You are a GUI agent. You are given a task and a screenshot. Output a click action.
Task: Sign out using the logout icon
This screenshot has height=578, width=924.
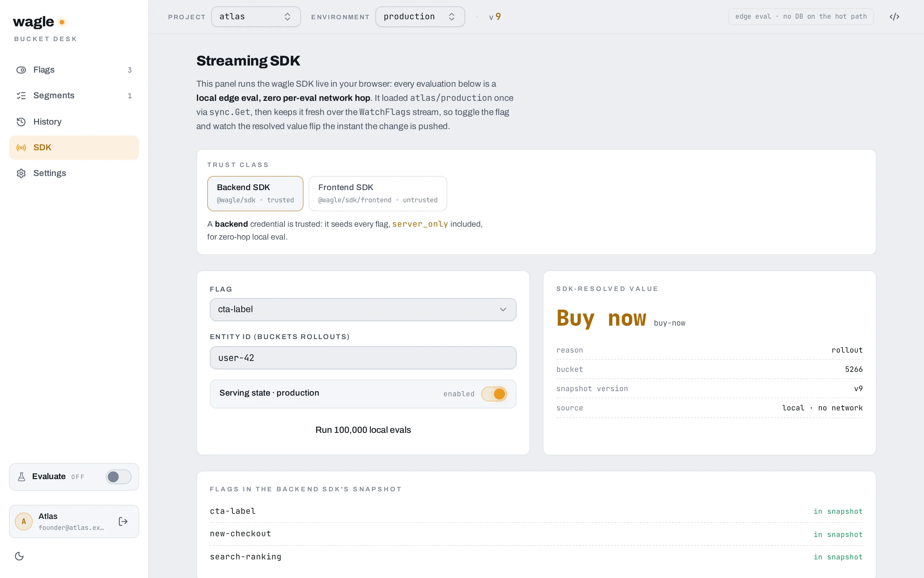[x=123, y=521]
